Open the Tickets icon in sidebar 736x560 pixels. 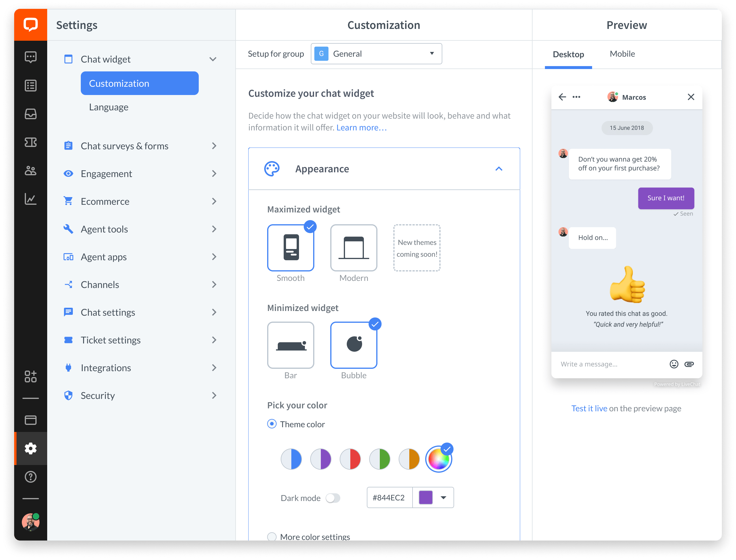[x=31, y=142]
